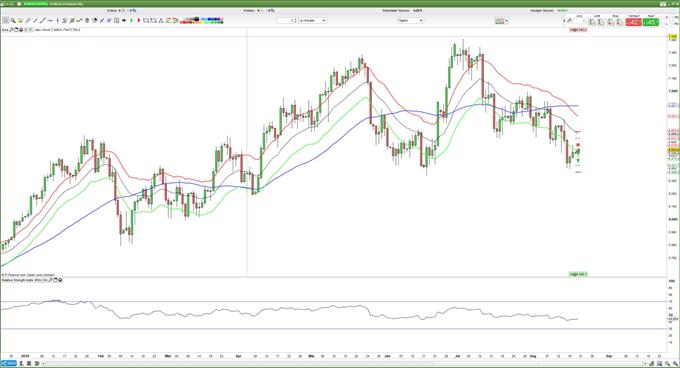The image size is (680, 368).
Task: Open RSI indicator settings wrench icon
Action: tap(51, 280)
